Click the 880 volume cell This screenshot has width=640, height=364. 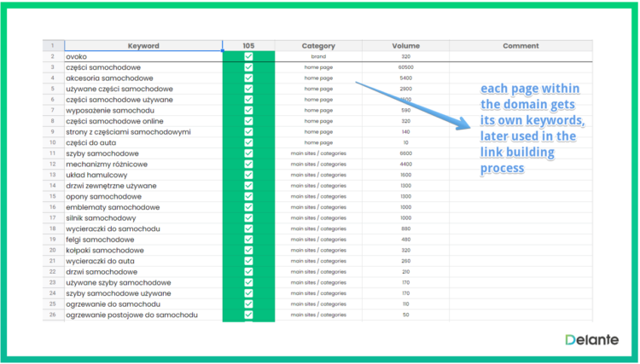tap(405, 228)
